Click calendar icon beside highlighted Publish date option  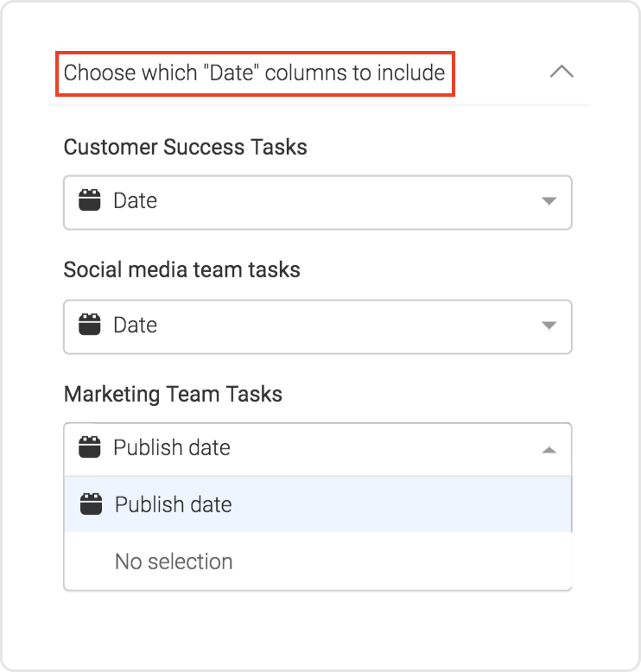91,504
